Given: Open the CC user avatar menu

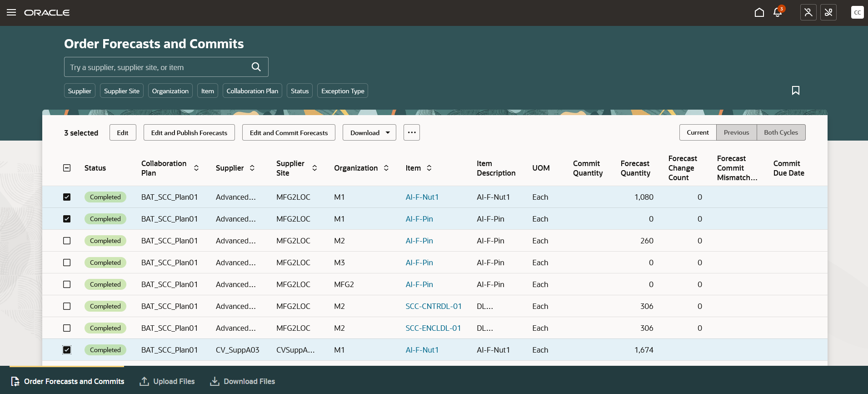Looking at the screenshot, I should [857, 12].
